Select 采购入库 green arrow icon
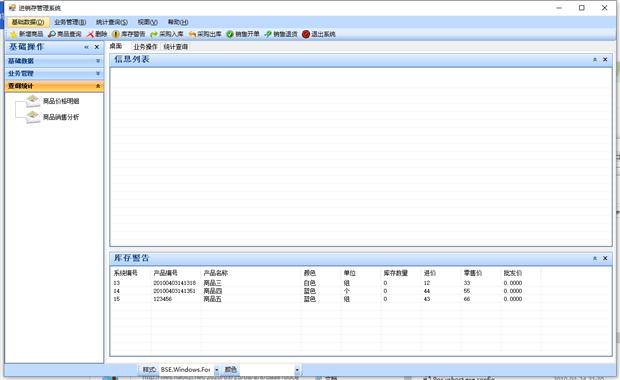 point(154,34)
